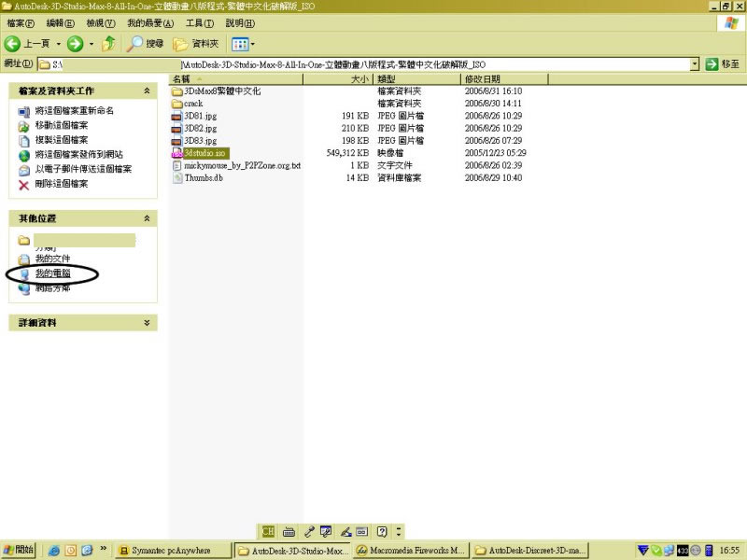Switch to Macromedia Fireworks taskbar button

pyautogui.click(x=412, y=551)
